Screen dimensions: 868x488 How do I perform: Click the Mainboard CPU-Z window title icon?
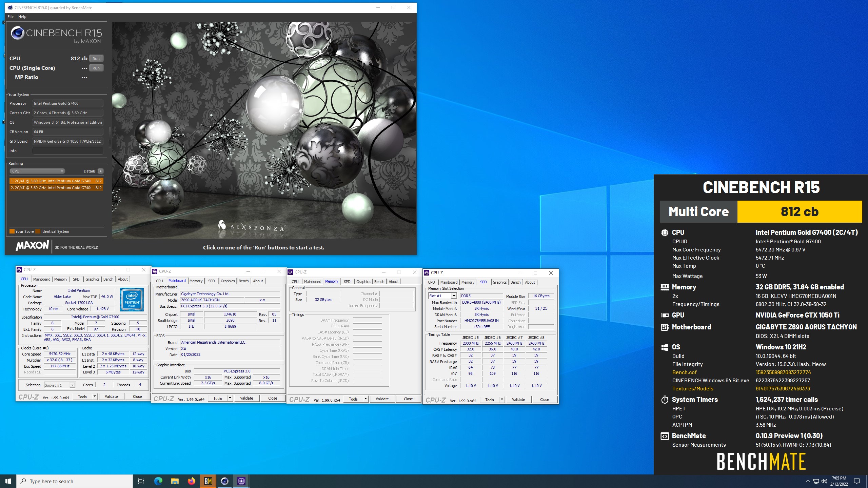pyautogui.click(x=155, y=271)
